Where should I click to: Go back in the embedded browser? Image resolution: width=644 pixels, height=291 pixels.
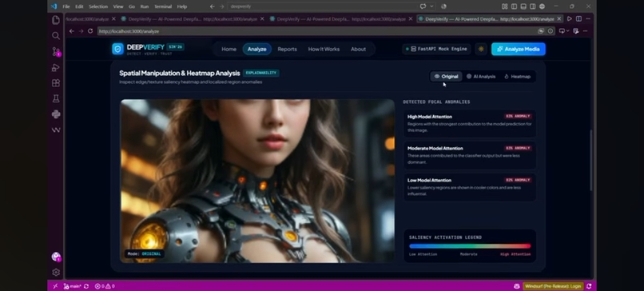71,31
